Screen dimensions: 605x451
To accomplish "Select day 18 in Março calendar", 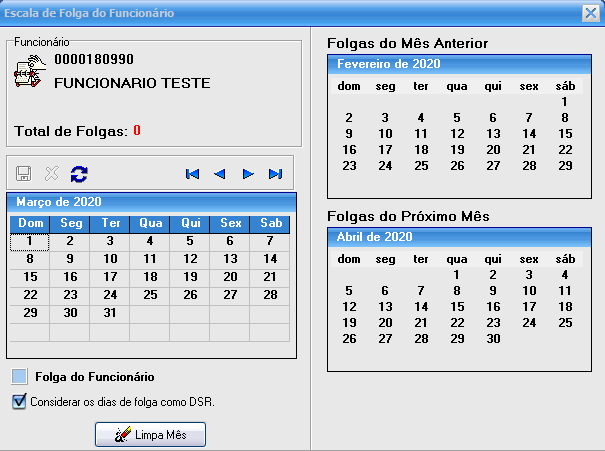I will pyautogui.click(x=149, y=277).
